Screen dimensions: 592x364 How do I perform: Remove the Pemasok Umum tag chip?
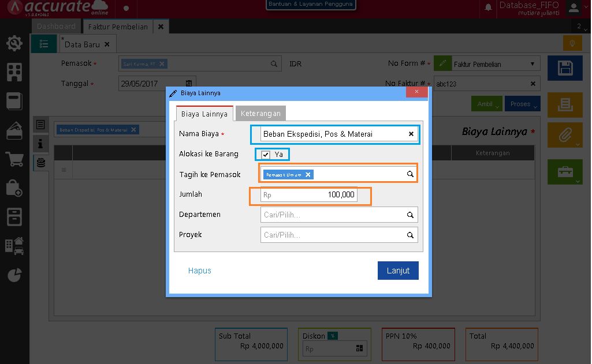(x=308, y=173)
